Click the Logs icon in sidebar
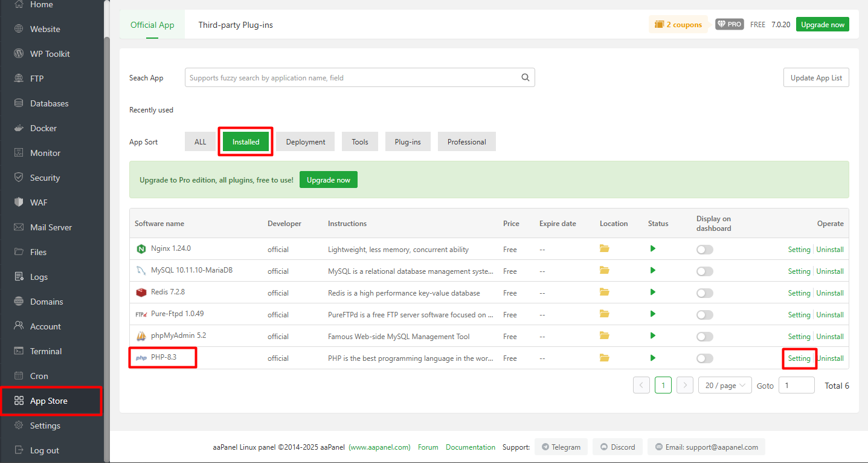 pyautogui.click(x=19, y=277)
